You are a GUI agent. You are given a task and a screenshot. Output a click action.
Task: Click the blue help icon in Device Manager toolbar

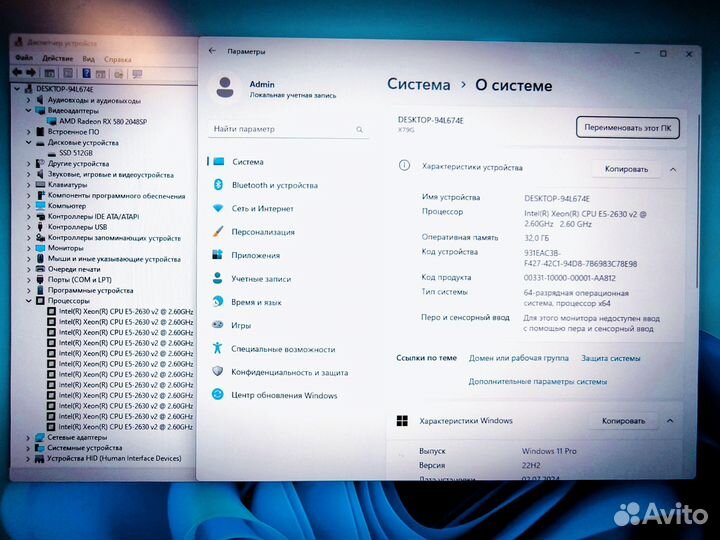pyautogui.click(x=86, y=73)
